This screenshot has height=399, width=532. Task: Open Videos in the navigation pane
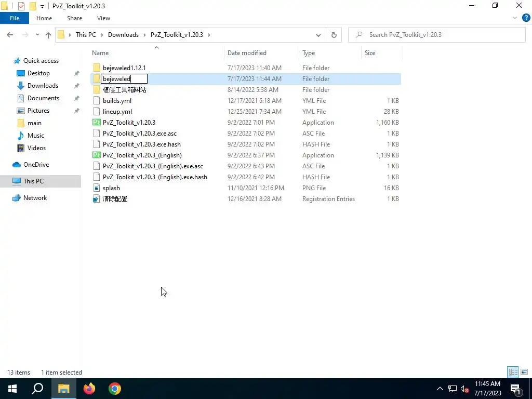(x=36, y=148)
